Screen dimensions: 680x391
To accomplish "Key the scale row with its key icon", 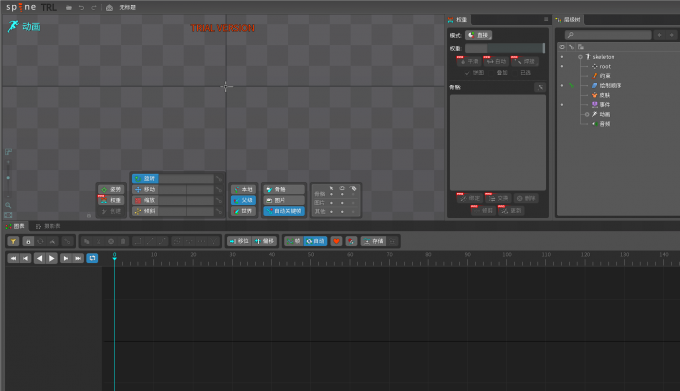I will [x=219, y=200].
